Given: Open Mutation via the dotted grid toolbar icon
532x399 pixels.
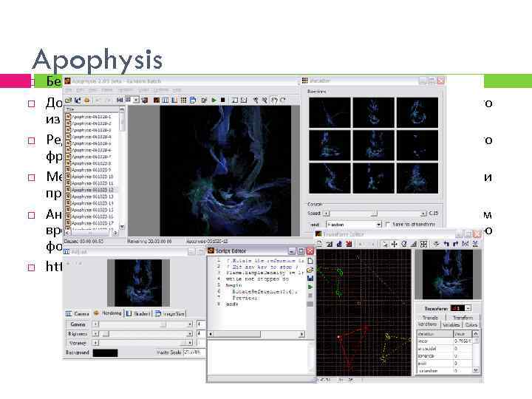Looking at the screenshot, I should [183, 100].
